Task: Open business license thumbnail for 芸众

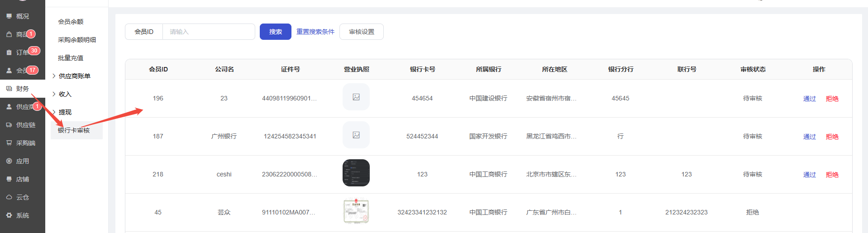Action: click(356, 211)
